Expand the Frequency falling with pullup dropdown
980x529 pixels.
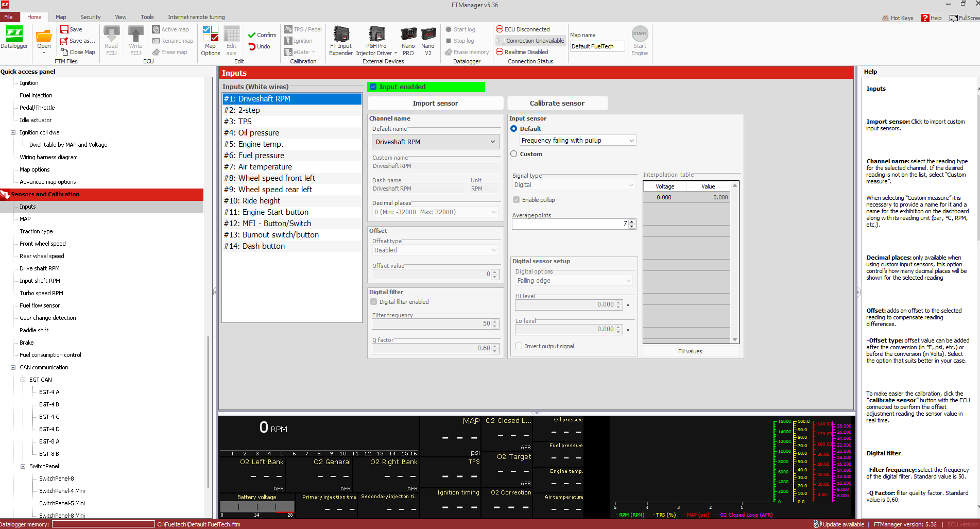[577, 141]
